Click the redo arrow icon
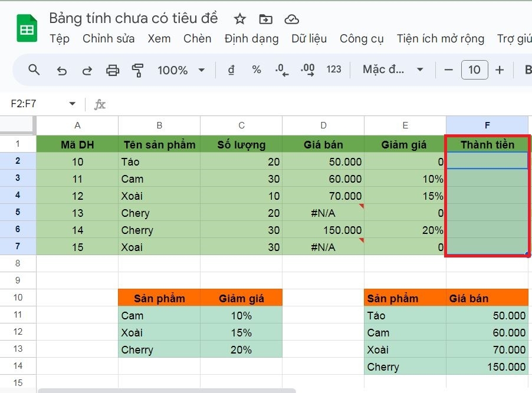The width and height of the screenshot is (532, 393). pos(87,71)
